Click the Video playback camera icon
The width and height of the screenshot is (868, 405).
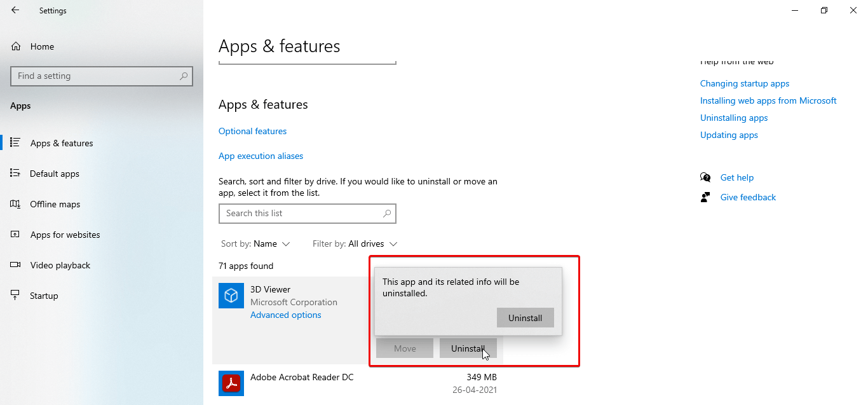point(15,264)
